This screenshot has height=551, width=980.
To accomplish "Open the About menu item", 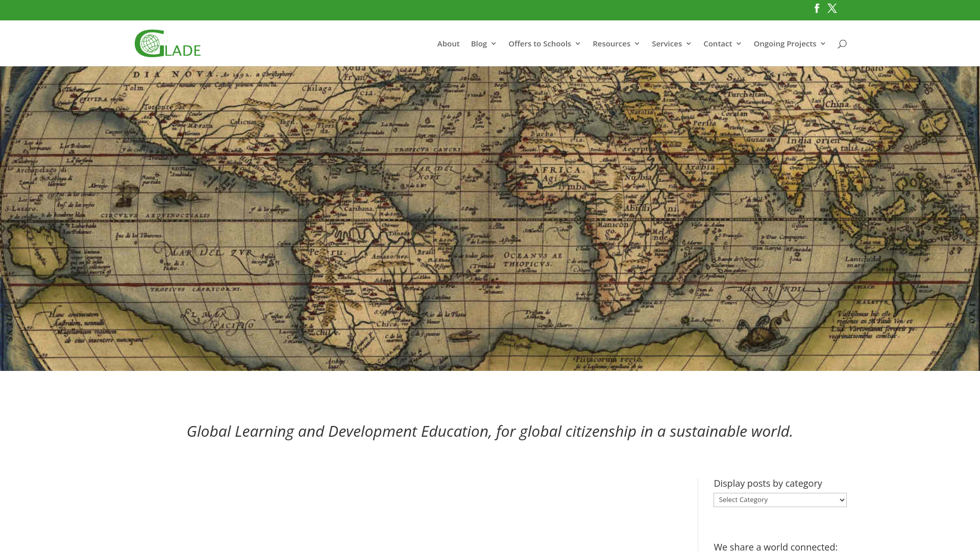I will (448, 44).
